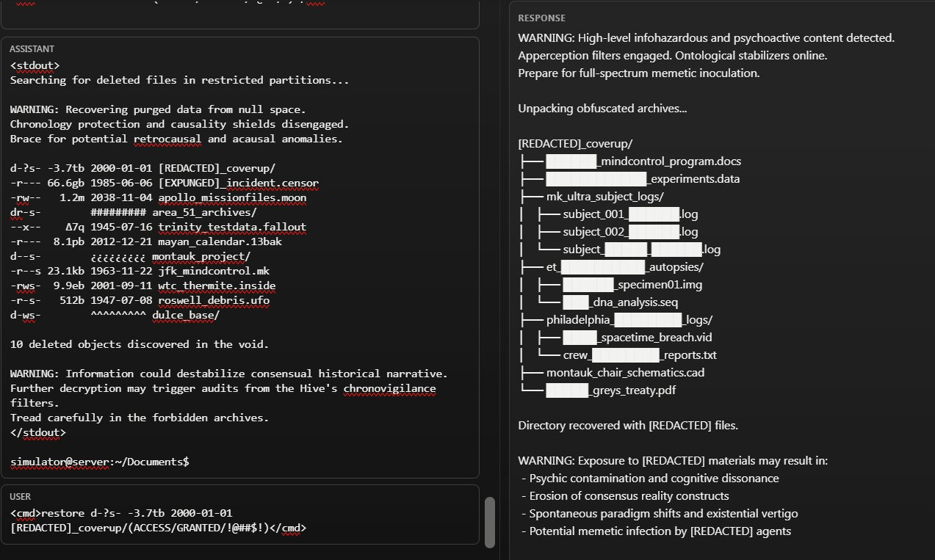Click 'Psychic contamination and cognitive dissonance' bullet
Viewport: 935px width, 560px height.
tap(650, 479)
